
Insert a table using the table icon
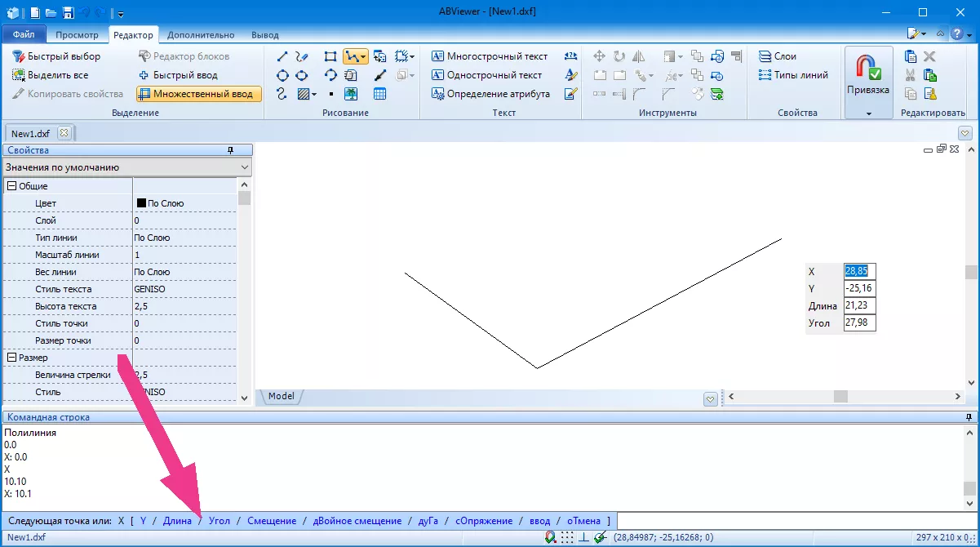[379, 93]
